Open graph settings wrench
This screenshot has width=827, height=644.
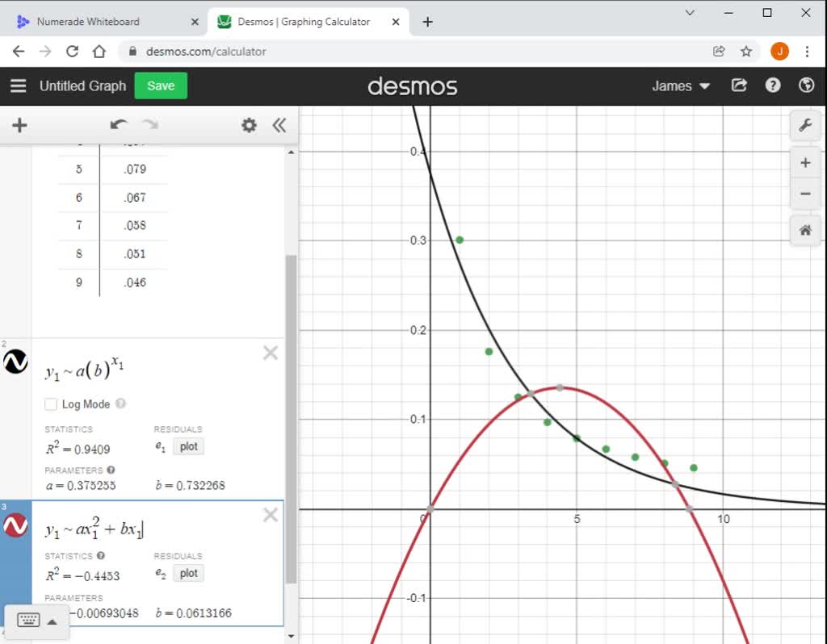coord(805,125)
